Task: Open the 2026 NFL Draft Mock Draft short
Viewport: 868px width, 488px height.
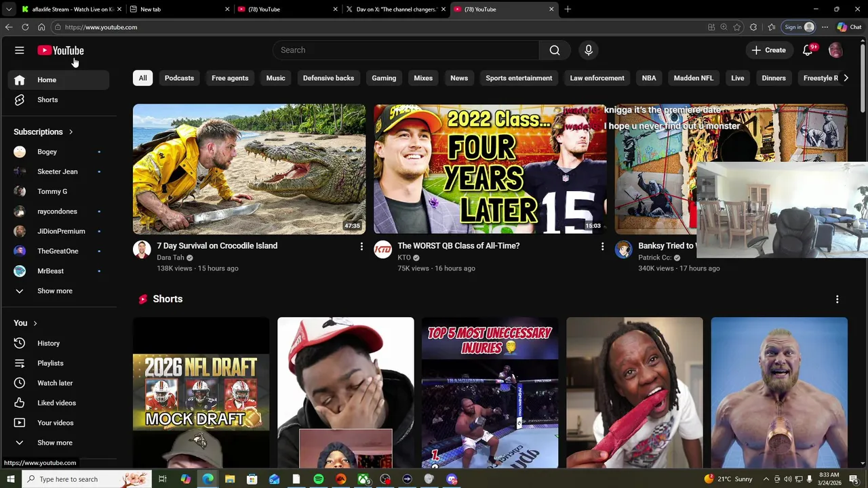Action: [x=201, y=392]
